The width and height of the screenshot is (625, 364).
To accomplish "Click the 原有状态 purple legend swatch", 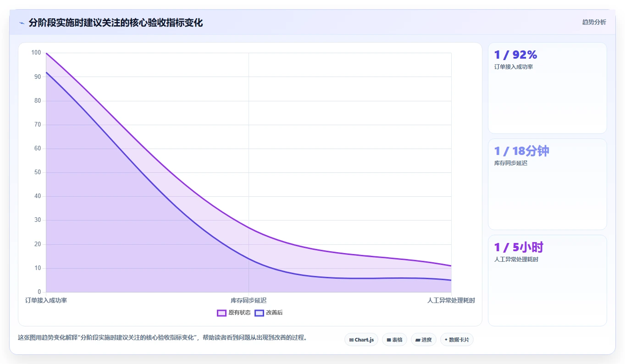I will tap(221, 313).
